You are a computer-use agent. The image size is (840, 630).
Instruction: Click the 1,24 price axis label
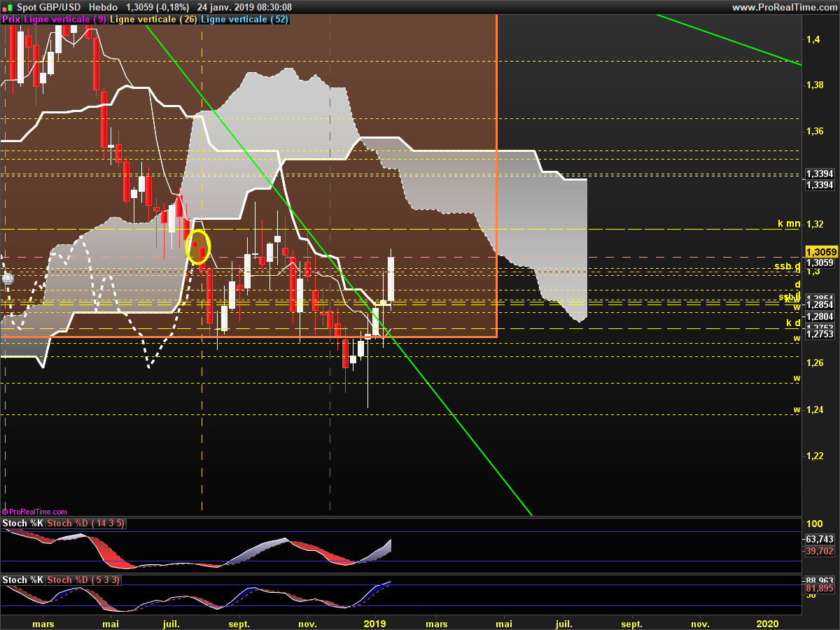pos(815,409)
